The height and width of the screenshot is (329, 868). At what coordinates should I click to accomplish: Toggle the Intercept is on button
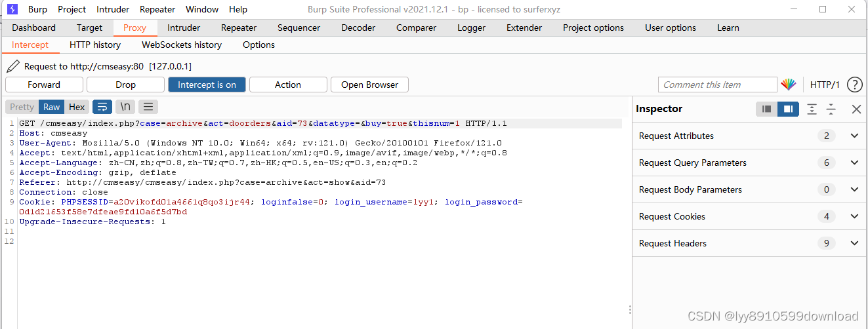point(207,85)
